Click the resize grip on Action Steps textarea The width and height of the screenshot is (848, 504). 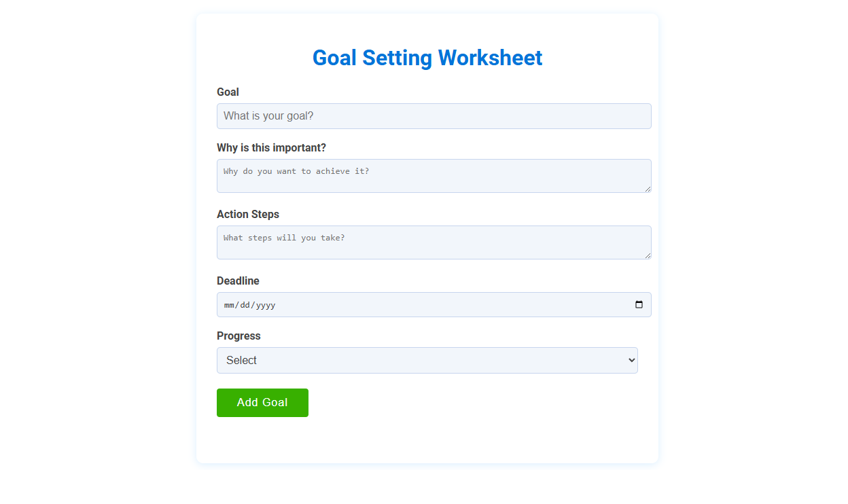(x=648, y=257)
